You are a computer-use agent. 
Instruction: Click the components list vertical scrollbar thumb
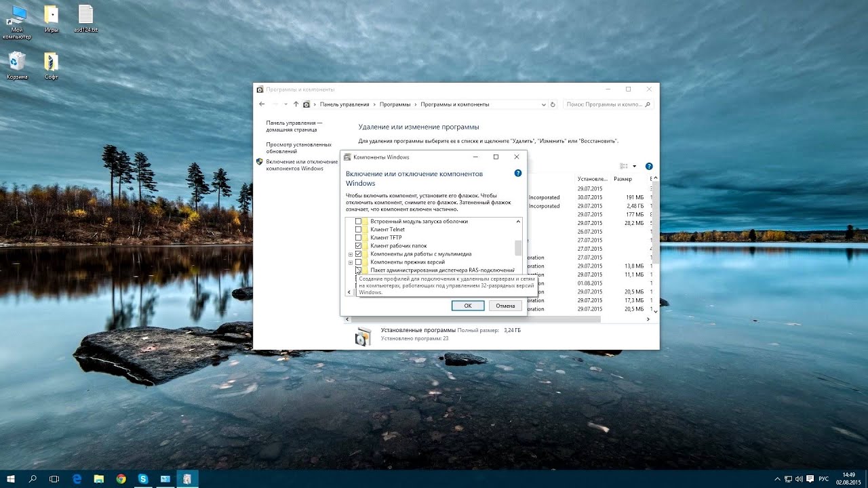pyautogui.click(x=519, y=247)
